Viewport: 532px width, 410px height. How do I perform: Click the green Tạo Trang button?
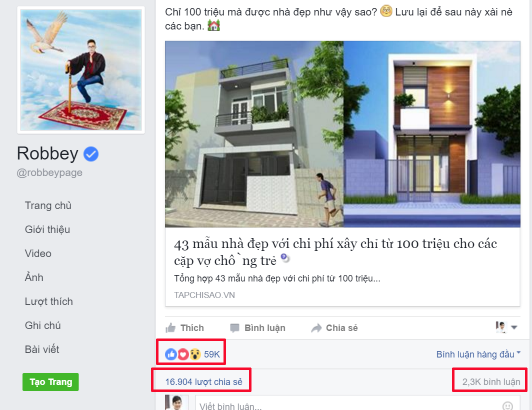point(50,382)
